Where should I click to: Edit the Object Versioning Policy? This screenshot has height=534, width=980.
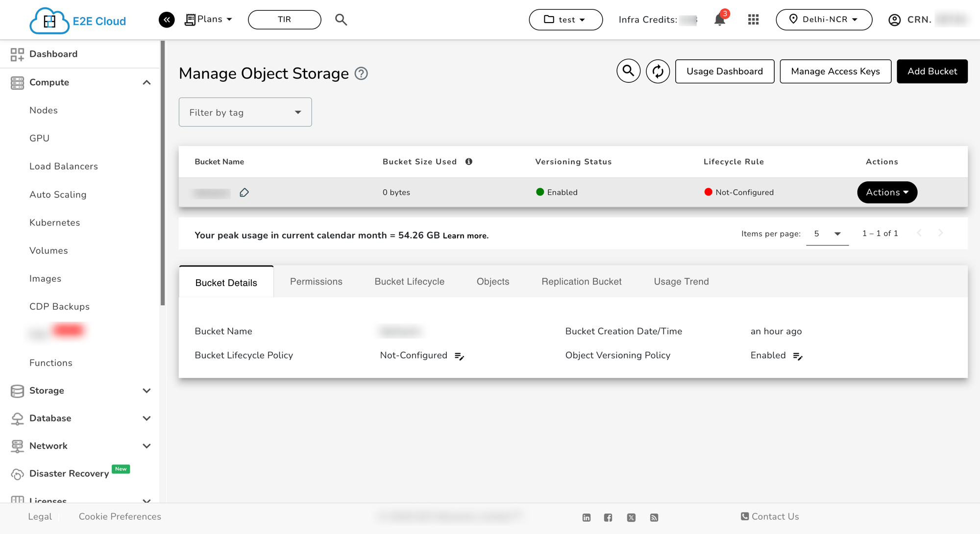[x=798, y=356]
